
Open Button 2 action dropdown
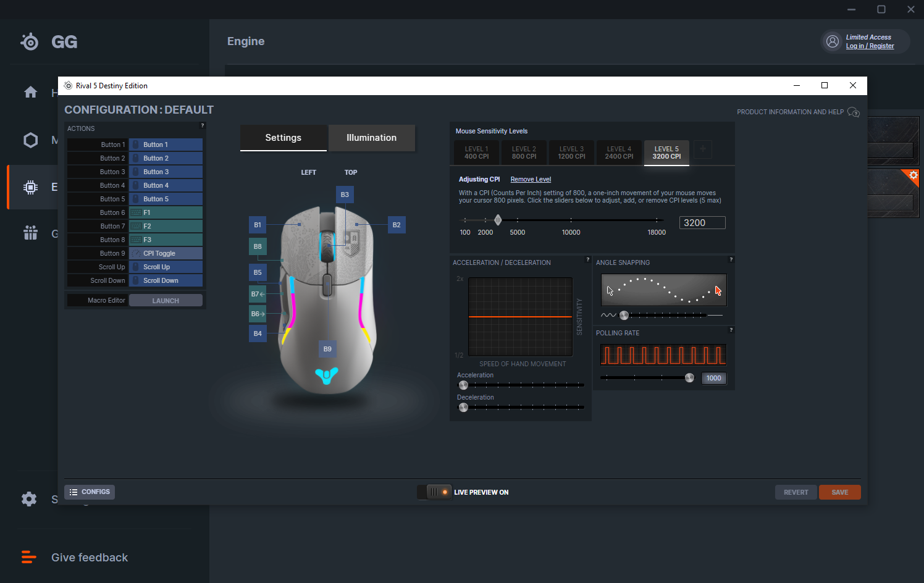pos(166,158)
